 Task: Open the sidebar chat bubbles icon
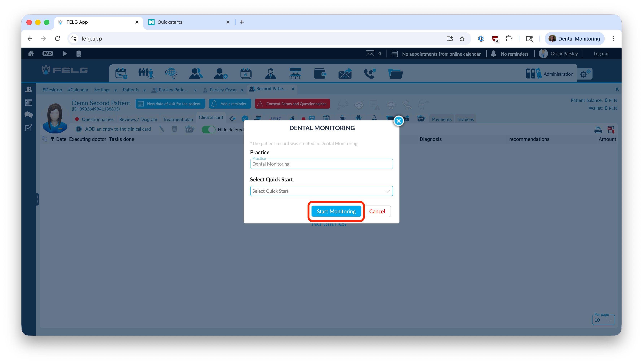pyautogui.click(x=28, y=115)
